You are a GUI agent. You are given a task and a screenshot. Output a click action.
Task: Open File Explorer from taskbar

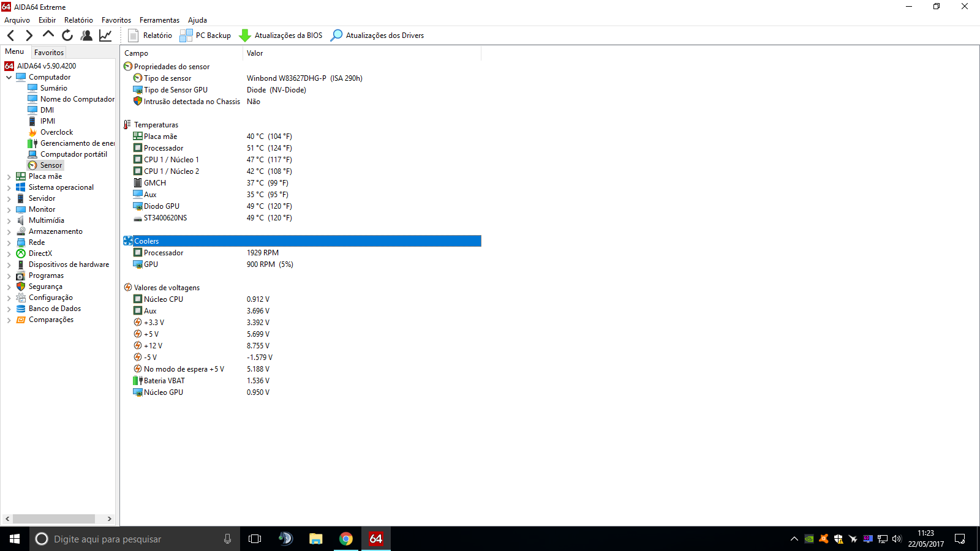point(315,539)
